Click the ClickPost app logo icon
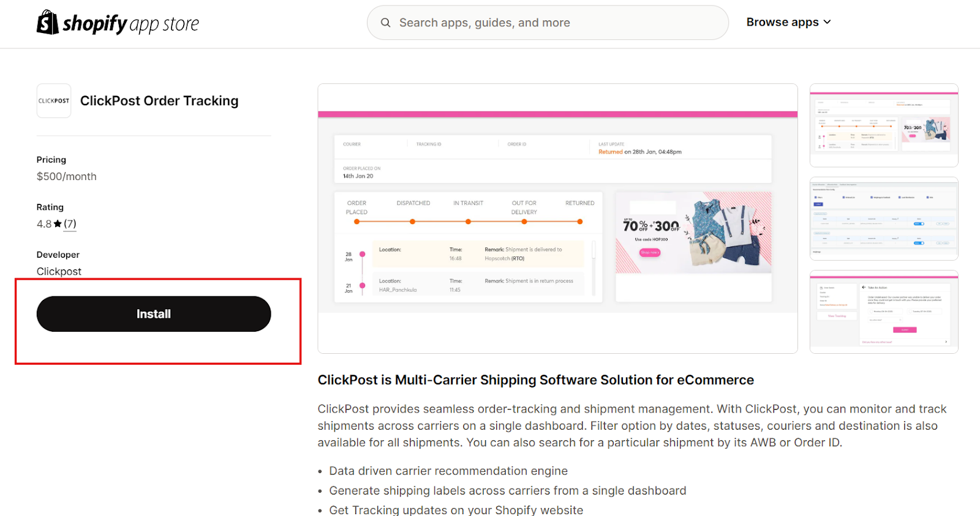The height and width of the screenshot is (516, 980). coord(54,101)
